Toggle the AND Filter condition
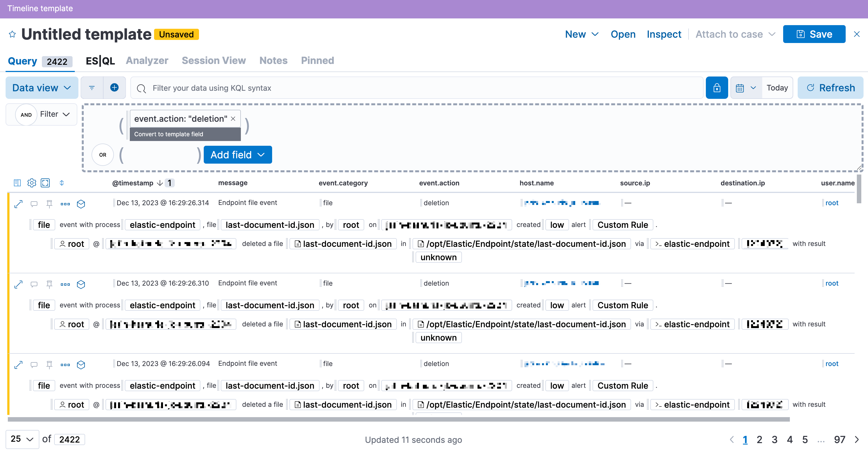The height and width of the screenshot is (454, 868). [27, 114]
